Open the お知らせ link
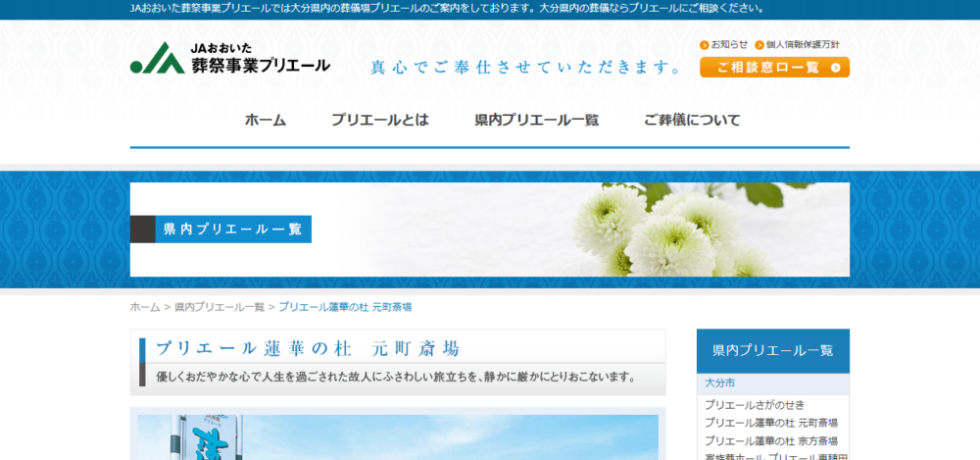 [729, 44]
